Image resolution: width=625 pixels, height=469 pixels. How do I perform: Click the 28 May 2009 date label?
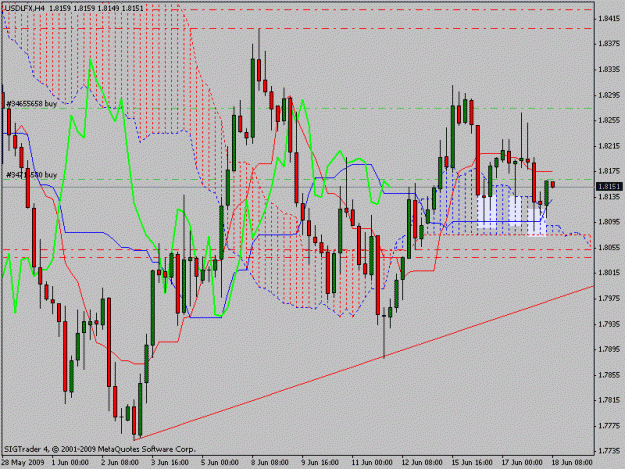[23, 463]
